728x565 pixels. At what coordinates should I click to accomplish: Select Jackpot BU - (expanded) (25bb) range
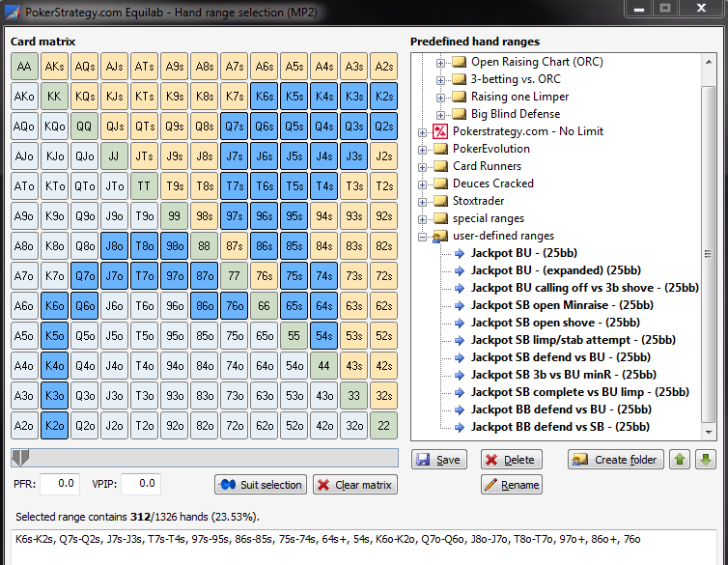[x=556, y=270]
